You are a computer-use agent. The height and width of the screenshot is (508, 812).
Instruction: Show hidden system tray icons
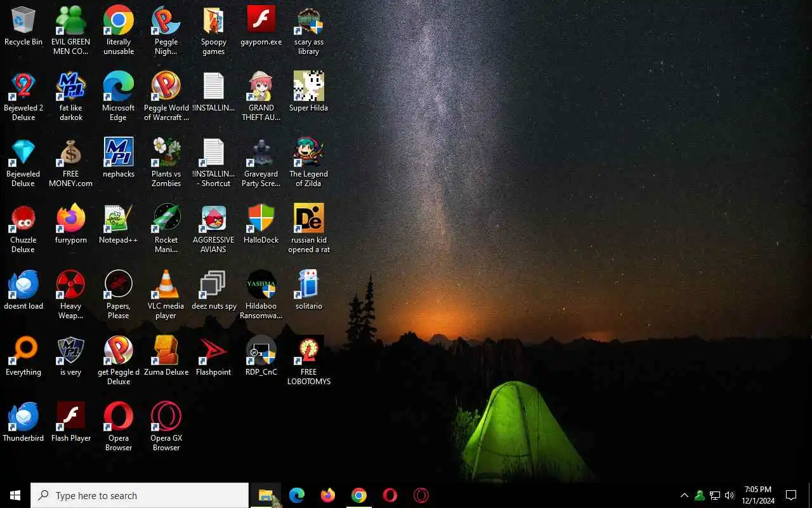[x=684, y=495]
